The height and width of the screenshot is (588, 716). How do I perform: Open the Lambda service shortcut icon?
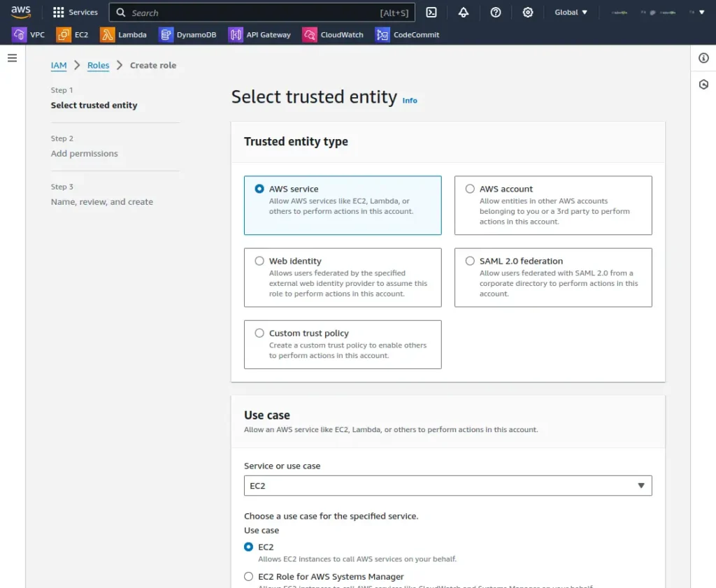(107, 35)
